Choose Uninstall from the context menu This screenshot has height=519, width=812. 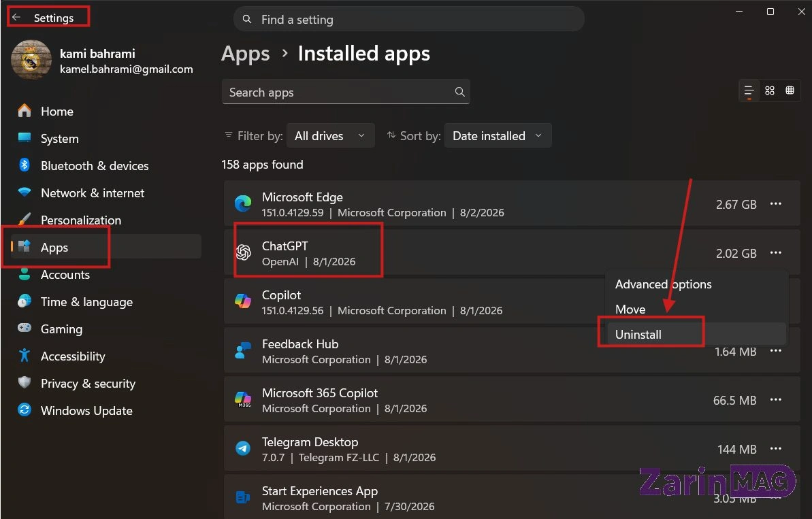point(696,334)
